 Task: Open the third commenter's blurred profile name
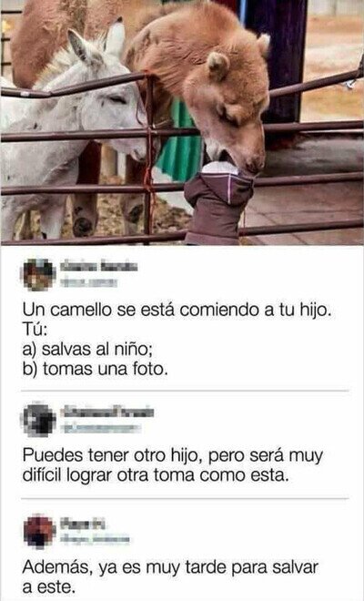83,523
